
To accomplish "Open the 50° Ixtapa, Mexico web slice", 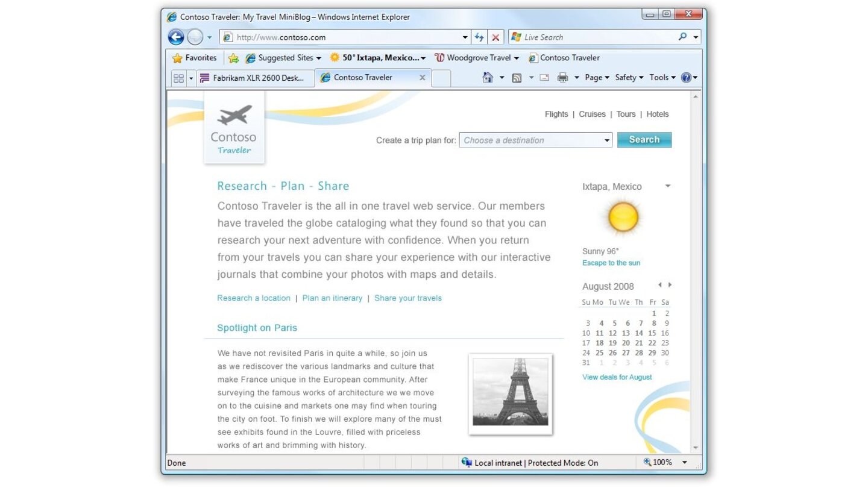I will (377, 58).
